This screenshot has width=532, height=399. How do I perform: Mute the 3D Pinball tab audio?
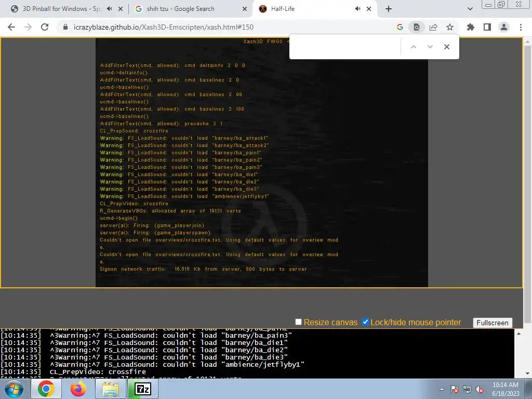coord(109,9)
